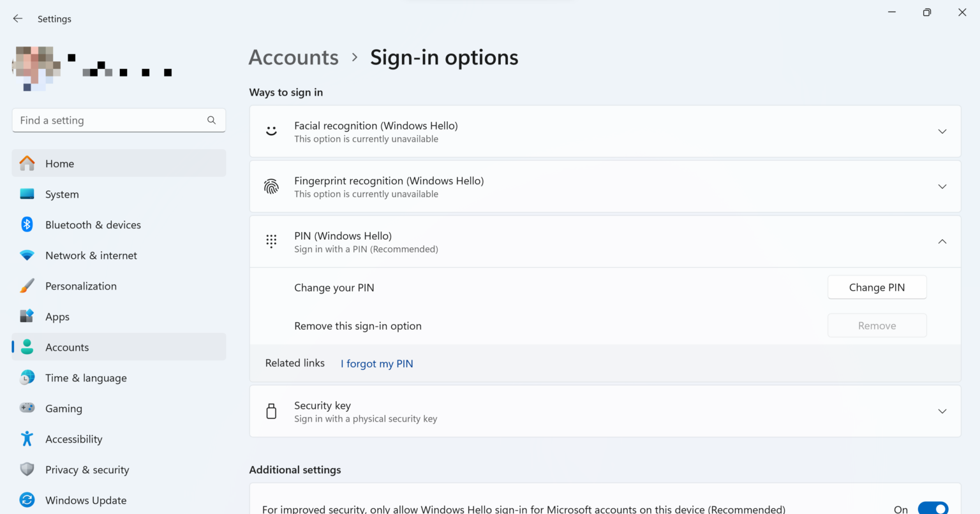Screen dimensions: 980x514
Task: Click in the Find a setting box
Action: (119, 120)
